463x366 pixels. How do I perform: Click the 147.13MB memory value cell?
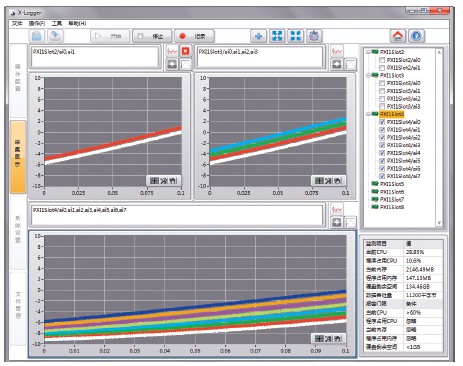423,278
